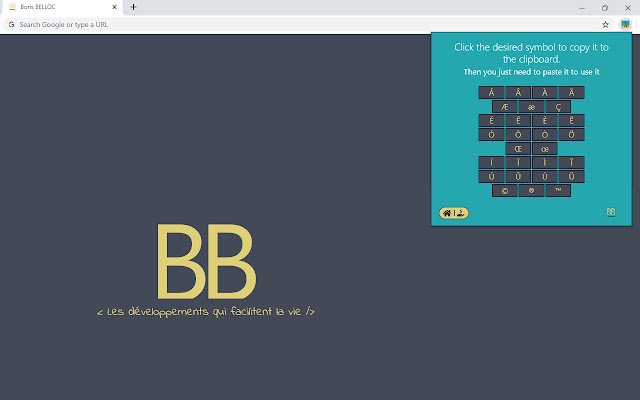This screenshot has width=640, height=400.
Task: Minimize the Chrome window
Action: pos(582,8)
